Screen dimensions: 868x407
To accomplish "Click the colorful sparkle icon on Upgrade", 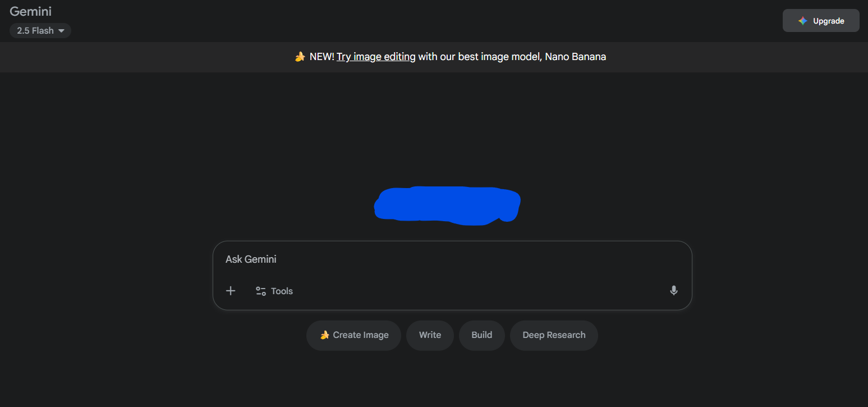I will point(803,21).
